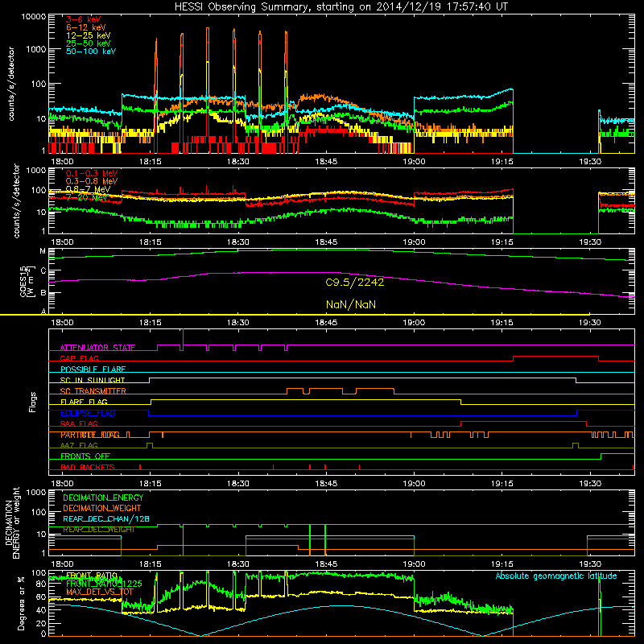
Task: Select the POSSIBLE_FLARE flag label
Action: 93,369
